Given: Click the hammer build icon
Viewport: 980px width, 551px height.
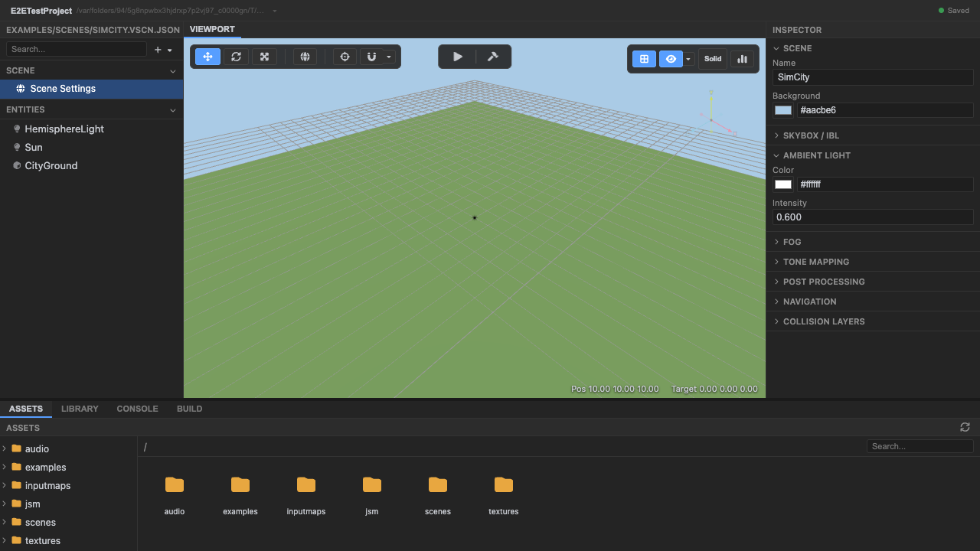Looking at the screenshot, I should pos(493,57).
